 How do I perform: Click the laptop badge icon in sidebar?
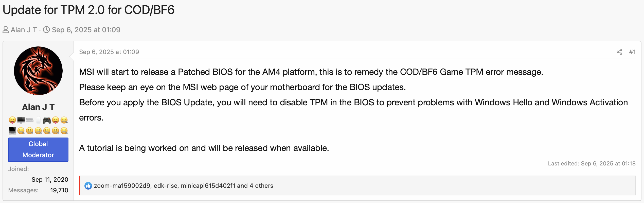coord(12,131)
